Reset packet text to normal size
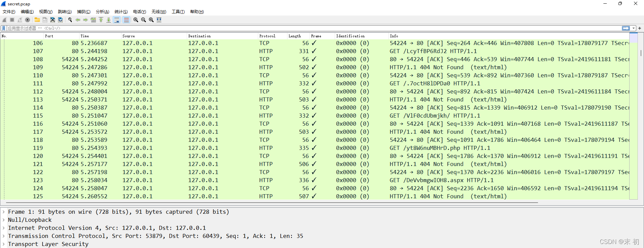Viewport: 644px width, 248px height. click(151, 20)
